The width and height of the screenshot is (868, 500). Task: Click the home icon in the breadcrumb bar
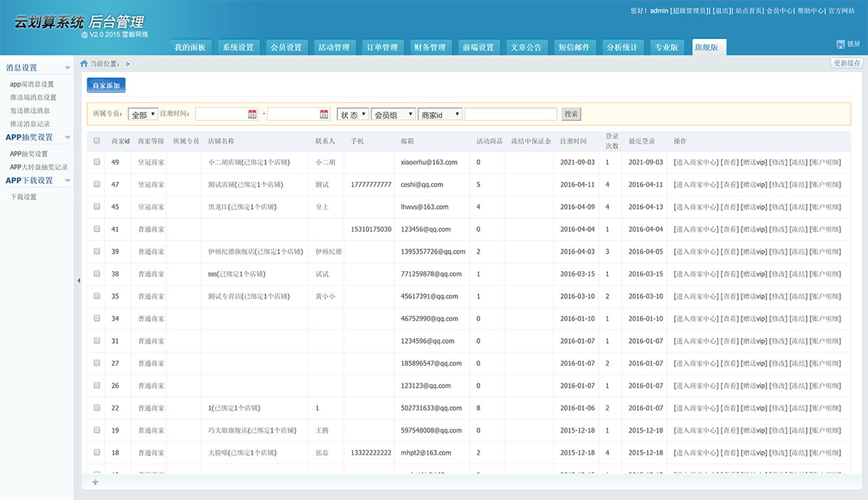coord(84,64)
